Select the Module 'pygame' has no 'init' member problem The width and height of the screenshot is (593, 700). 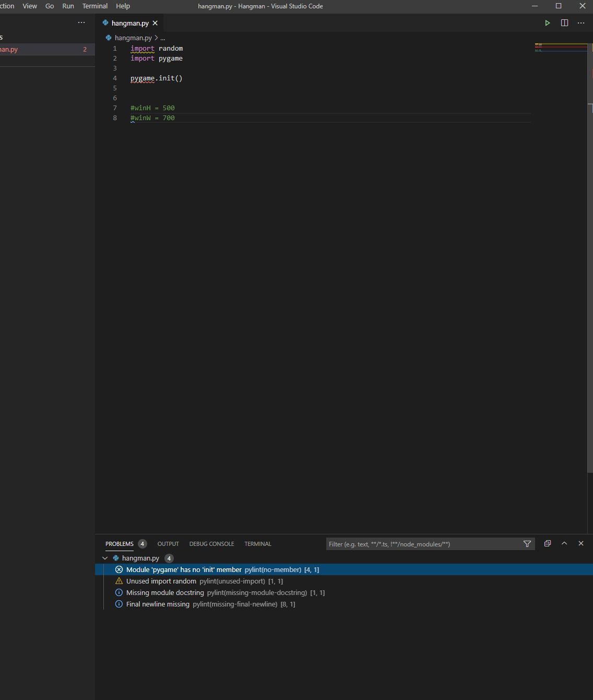[344, 569]
